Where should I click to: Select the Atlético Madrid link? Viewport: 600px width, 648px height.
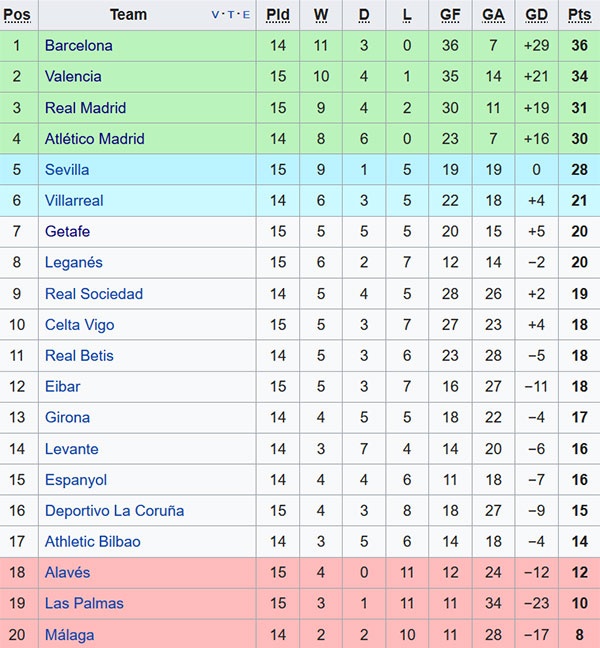95,138
